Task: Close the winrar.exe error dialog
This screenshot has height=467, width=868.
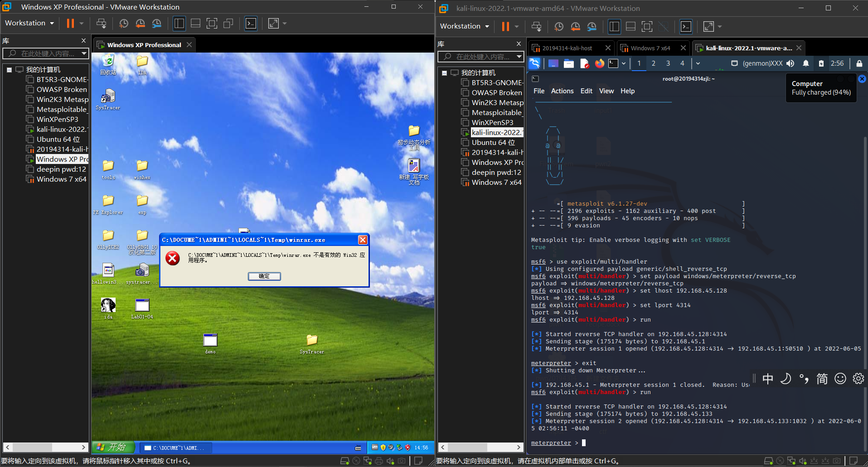Action: [x=363, y=240]
